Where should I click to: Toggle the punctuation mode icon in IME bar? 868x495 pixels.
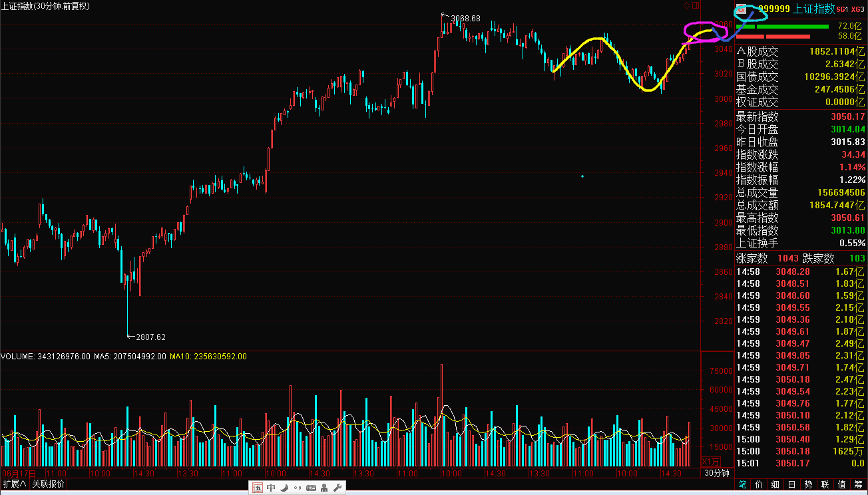click(297, 488)
